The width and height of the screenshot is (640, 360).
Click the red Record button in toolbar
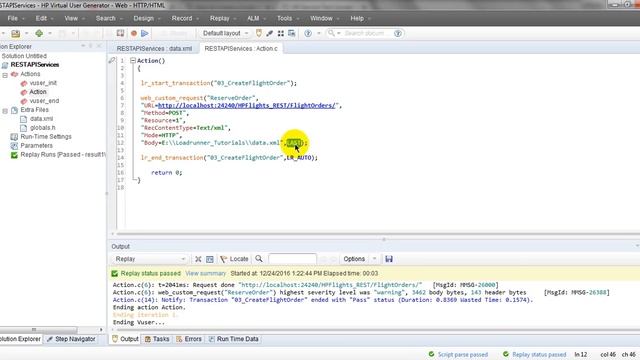pos(133,33)
